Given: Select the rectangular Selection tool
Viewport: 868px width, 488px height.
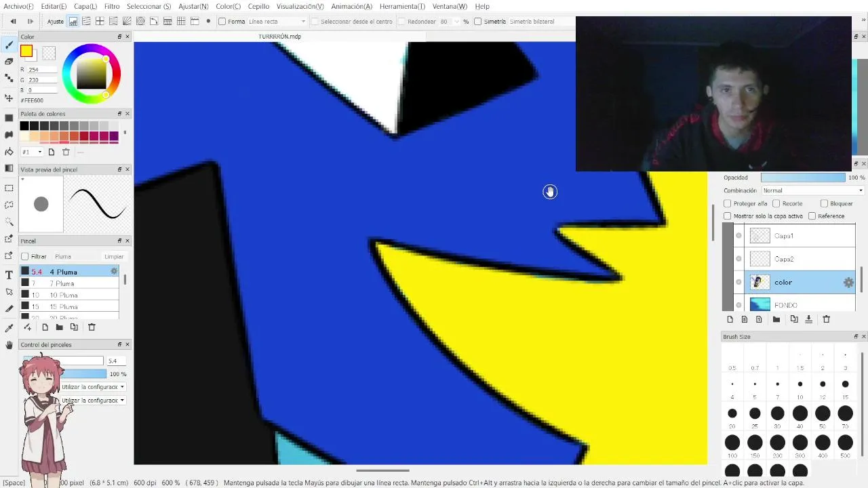Looking at the screenshot, I should [9, 188].
